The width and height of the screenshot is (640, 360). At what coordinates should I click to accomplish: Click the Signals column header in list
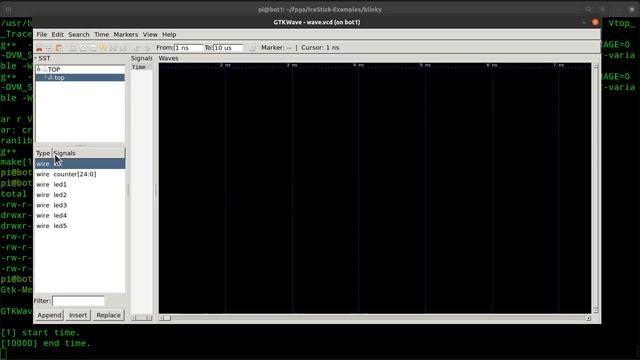pyautogui.click(x=88, y=153)
